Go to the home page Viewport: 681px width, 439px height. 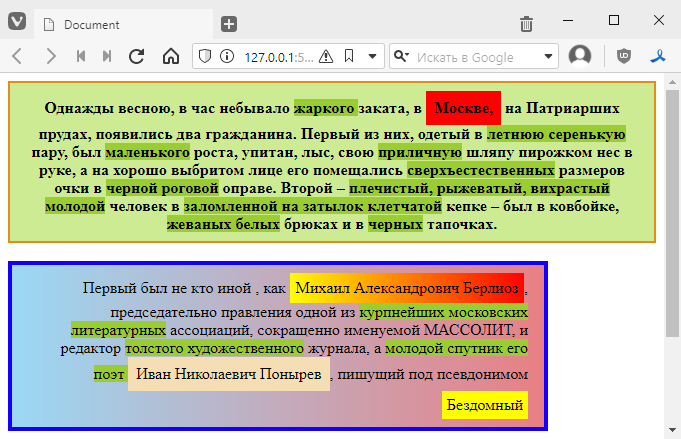click(170, 56)
